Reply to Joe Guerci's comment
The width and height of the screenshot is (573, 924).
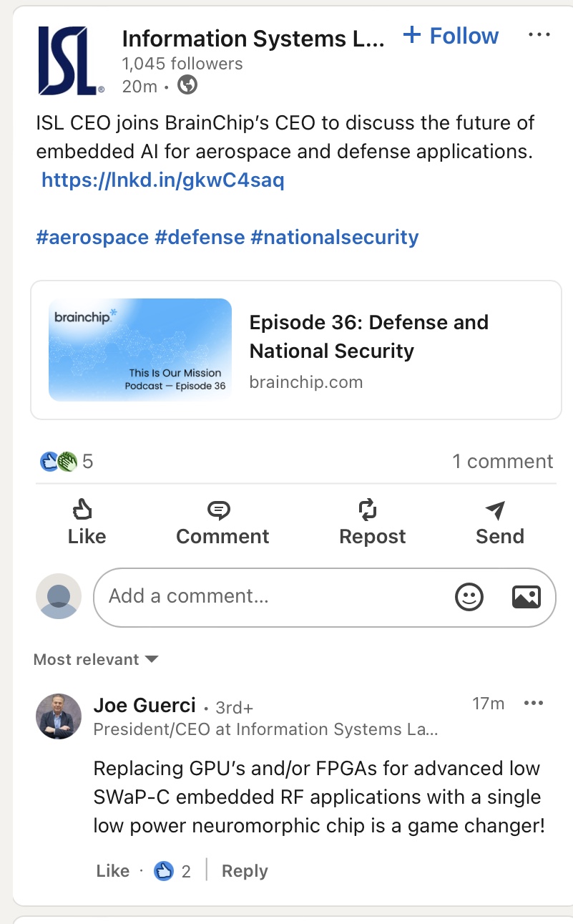[x=245, y=871]
